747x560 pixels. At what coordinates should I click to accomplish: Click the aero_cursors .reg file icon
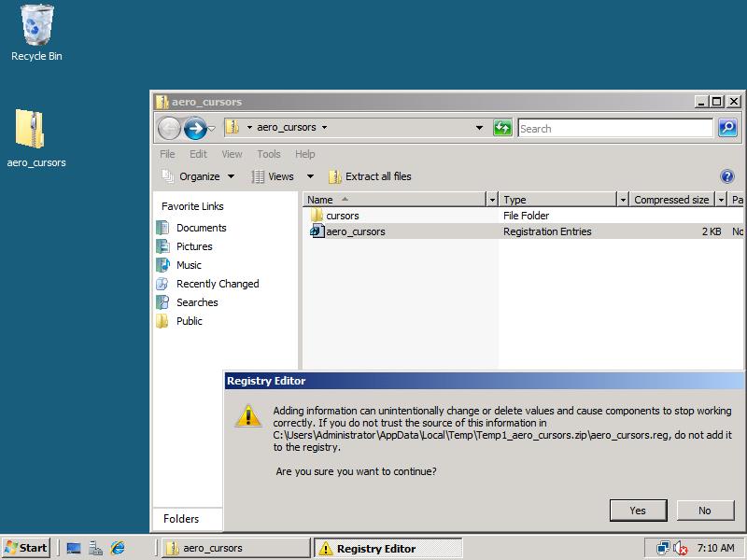317,231
